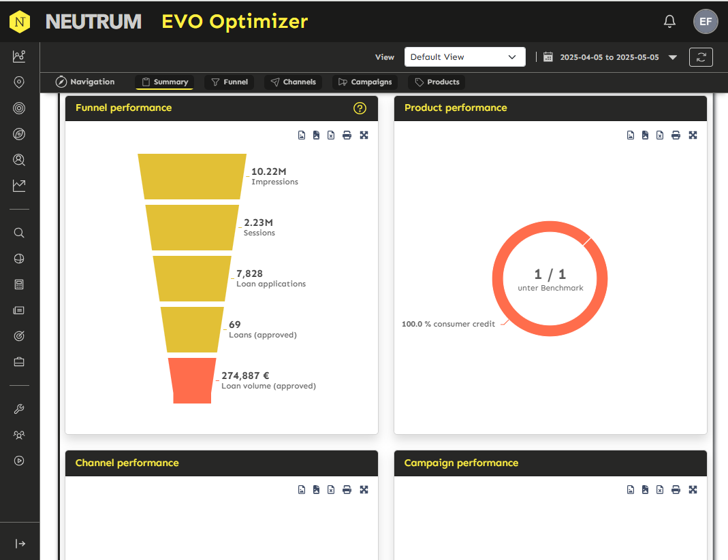The height and width of the screenshot is (560, 728).
Task: Open the briefcase icon in sidebar
Action: click(19, 362)
